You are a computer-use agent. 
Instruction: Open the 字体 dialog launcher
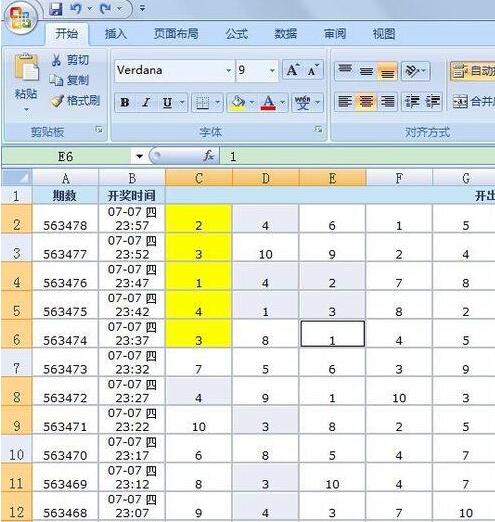[318, 130]
